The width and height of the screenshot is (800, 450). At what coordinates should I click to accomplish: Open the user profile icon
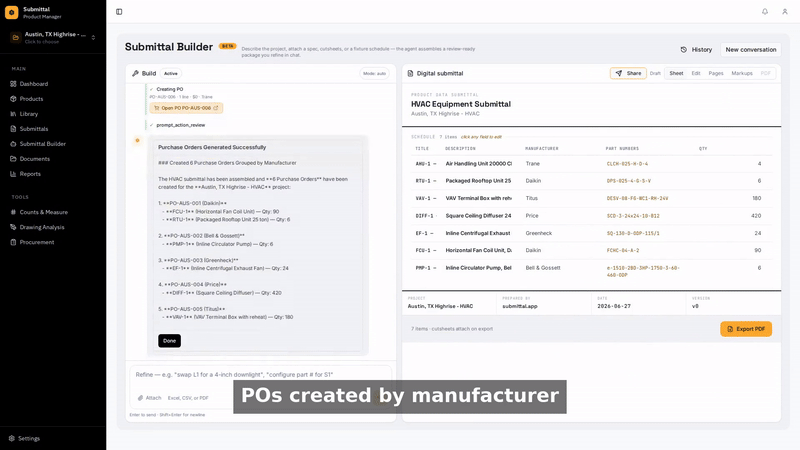tap(785, 11)
